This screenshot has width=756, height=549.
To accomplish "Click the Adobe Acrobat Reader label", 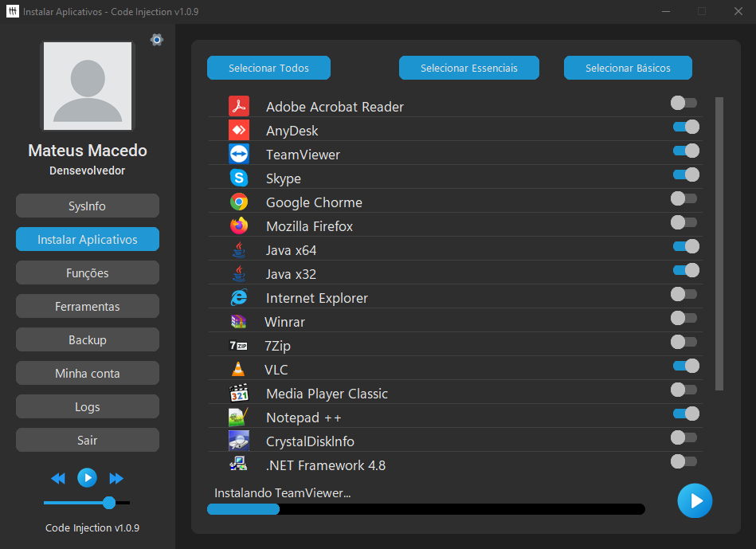I will [335, 107].
